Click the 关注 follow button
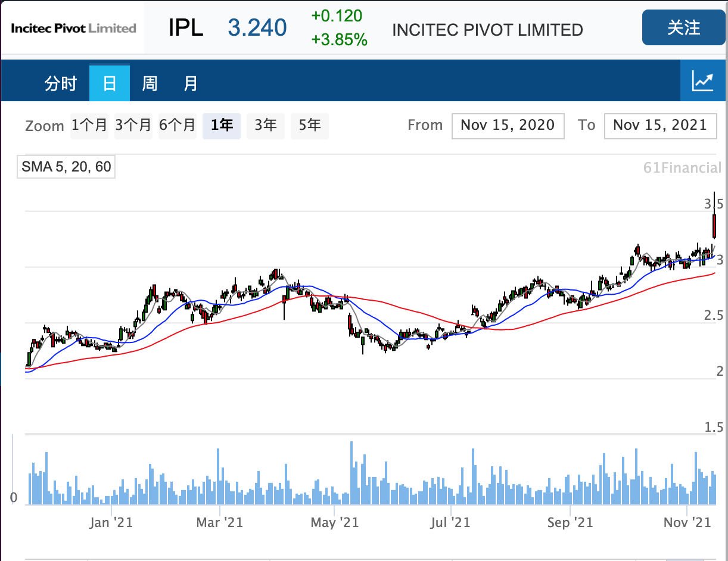Image resolution: width=728 pixels, height=561 pixels. tap(683, 27)
